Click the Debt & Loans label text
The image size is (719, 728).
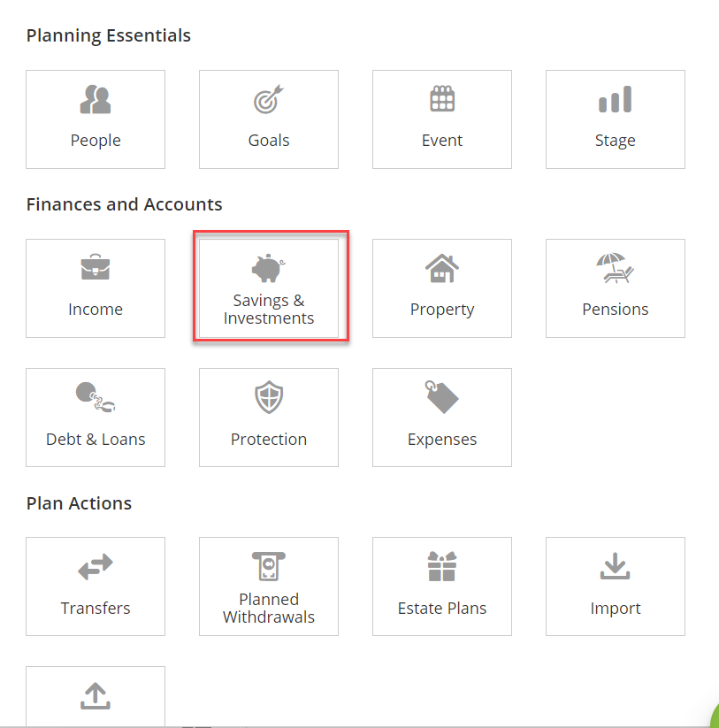pos(96,440)
